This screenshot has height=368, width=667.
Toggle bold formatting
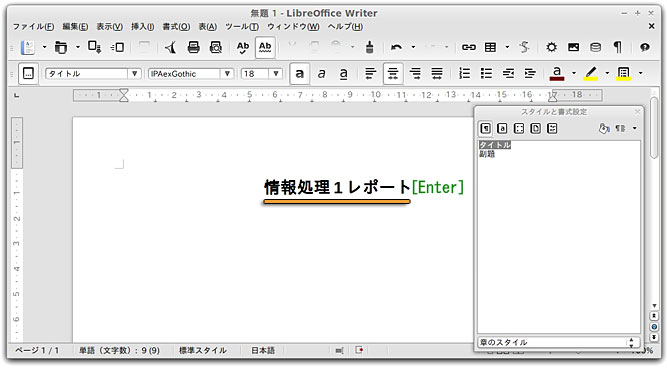click(299, 74)
